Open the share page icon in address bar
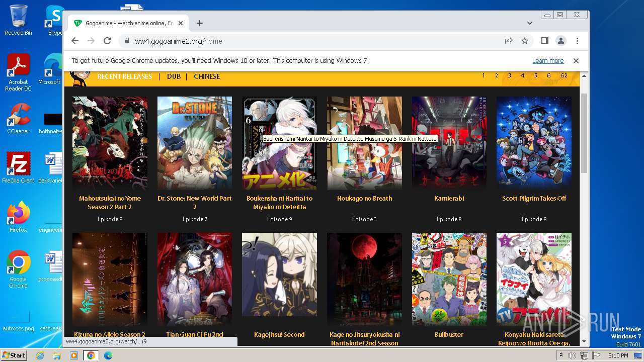 509,41
